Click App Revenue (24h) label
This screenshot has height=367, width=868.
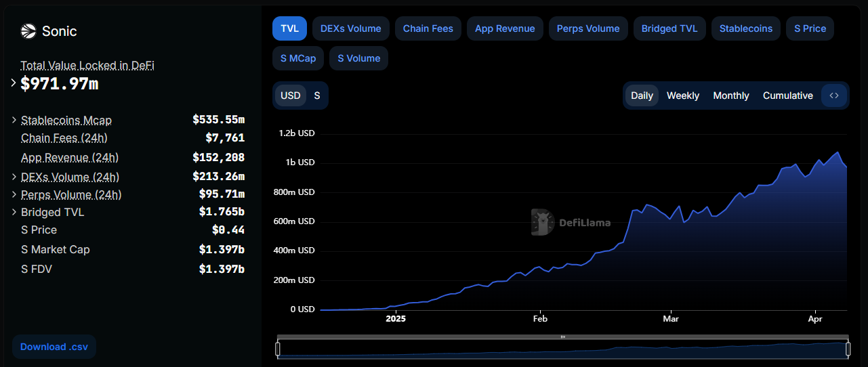click(x=70, y=157)
